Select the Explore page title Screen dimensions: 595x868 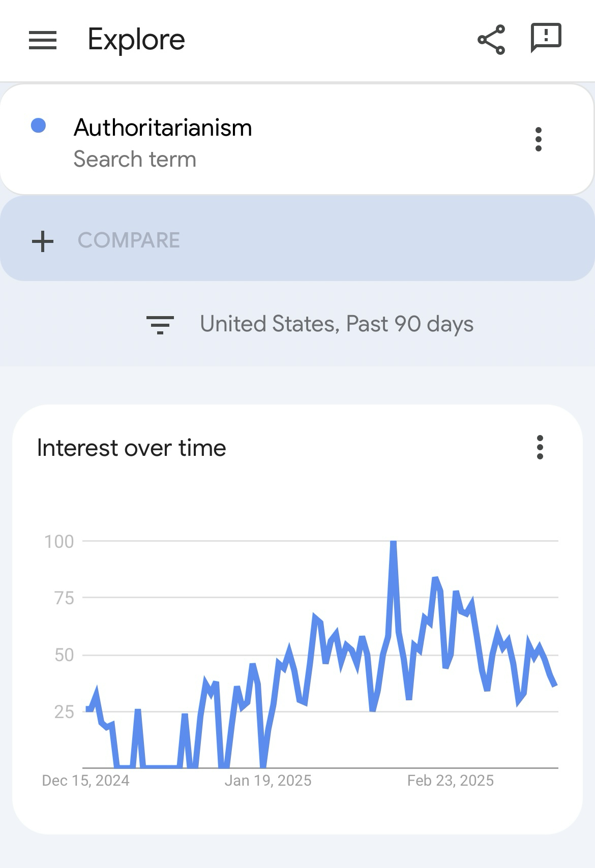pyautogui.click(x=136, y=40)
